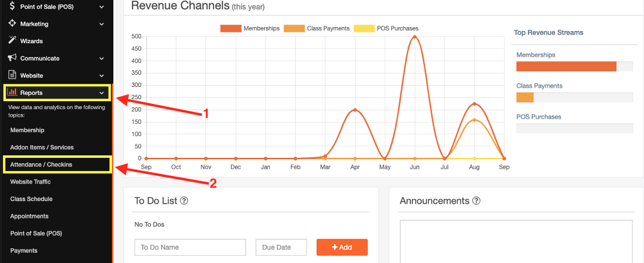Open the Website Traffic report

(x=32, y=182)
